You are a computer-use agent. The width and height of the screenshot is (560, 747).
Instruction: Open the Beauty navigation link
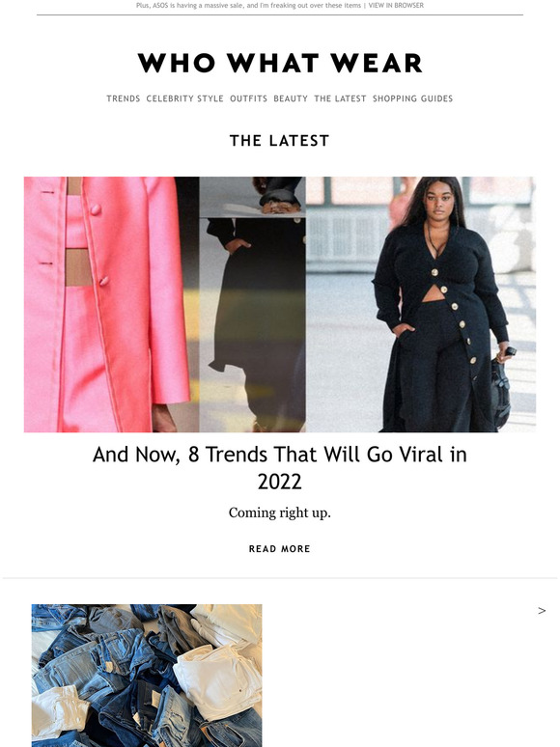(291, 98)
